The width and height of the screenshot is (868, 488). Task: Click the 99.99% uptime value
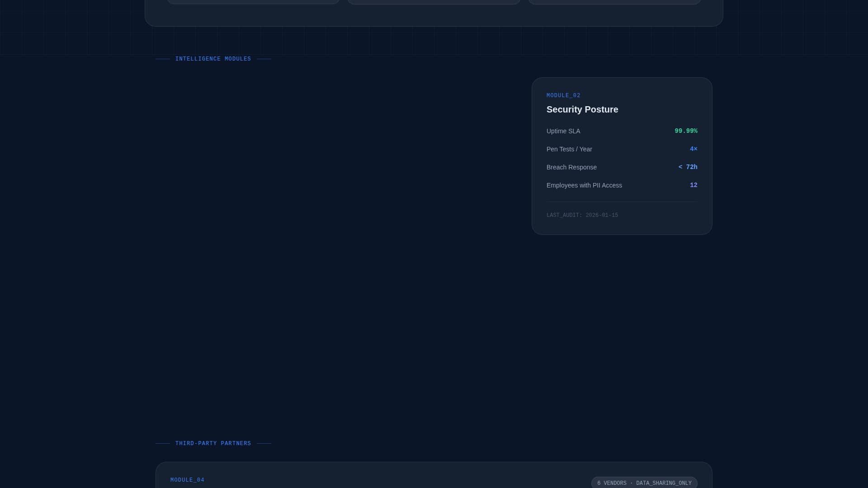point(685,131)
